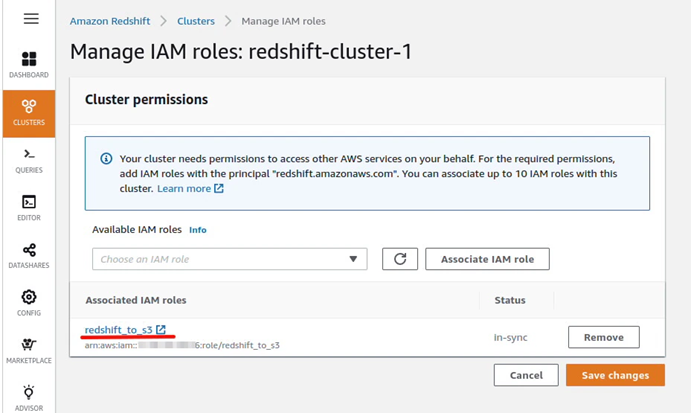Image resolution: width=691 pixels, height=413 pixels.
Task: Click the in-sync status text
Action: pos(510,338)
